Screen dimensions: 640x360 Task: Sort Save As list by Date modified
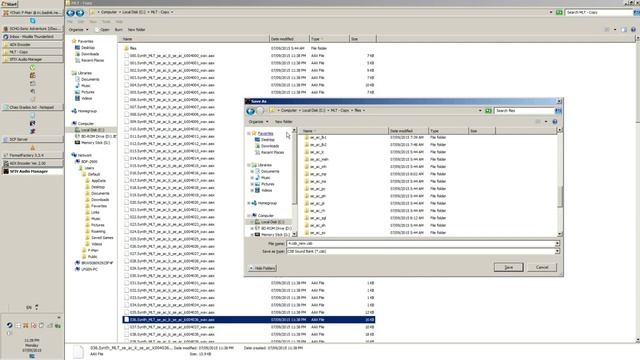click(x=409, y=131)
